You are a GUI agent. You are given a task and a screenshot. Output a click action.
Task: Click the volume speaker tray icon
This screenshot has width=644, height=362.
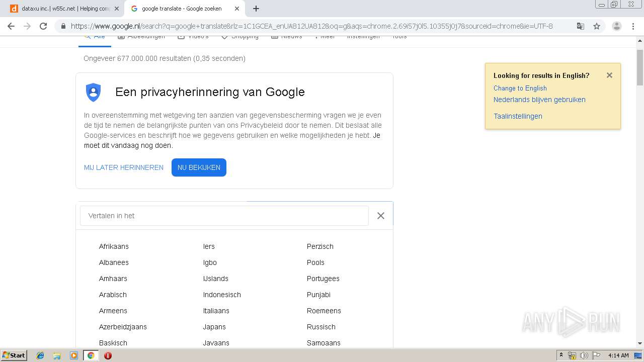(584, 355)
